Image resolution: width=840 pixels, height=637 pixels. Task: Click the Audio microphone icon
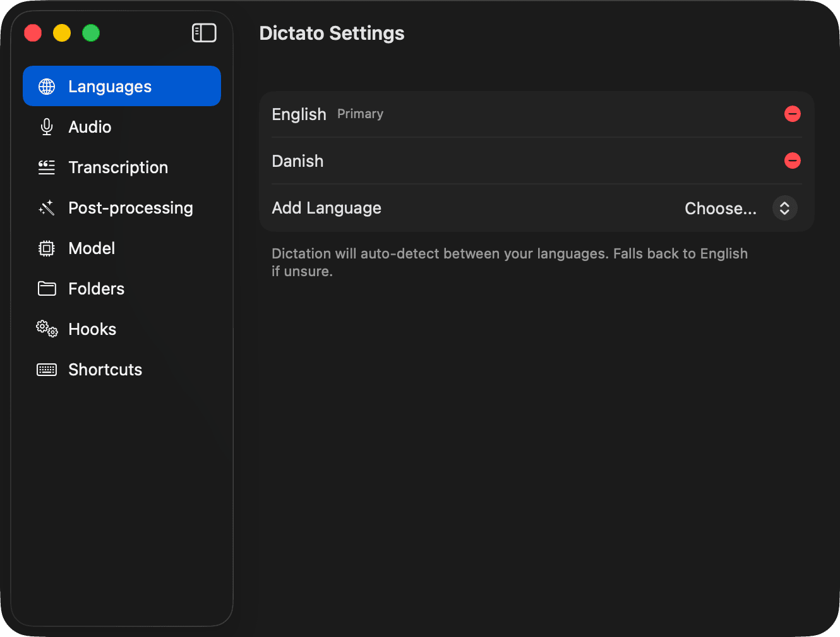46,126
